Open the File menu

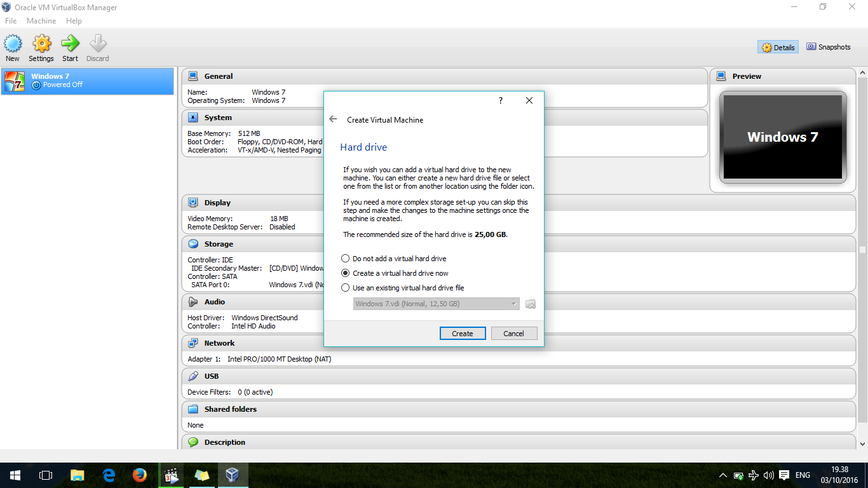pos(11,21)
